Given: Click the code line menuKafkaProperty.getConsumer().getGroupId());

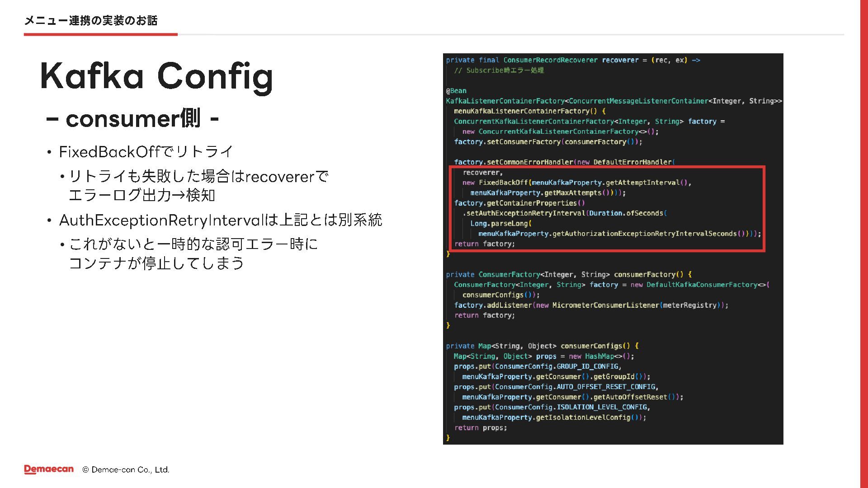Looking at the screenshot, I should click(x=557, y=377).
